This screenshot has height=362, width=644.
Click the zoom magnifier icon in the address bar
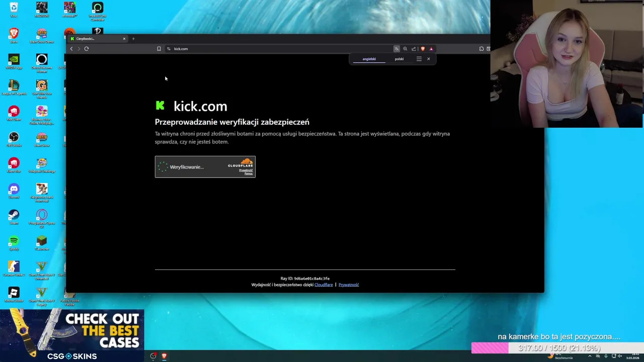tap(405, 49)
